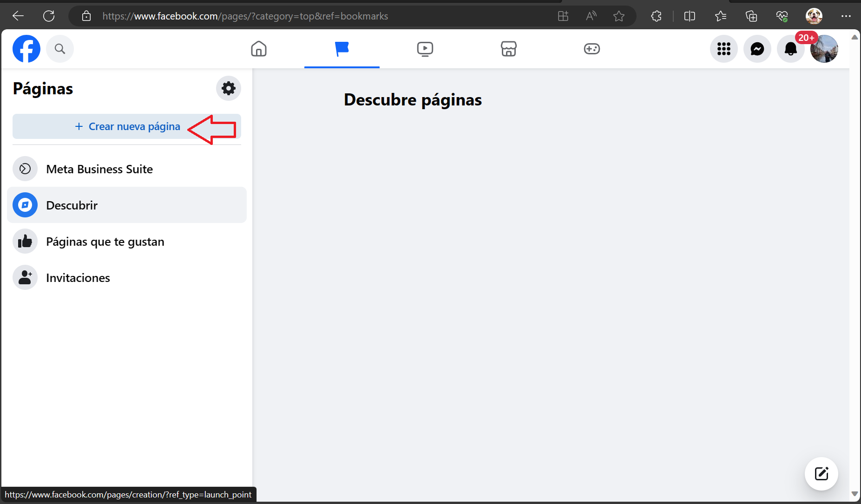Go to the Home feed tab

[259, 49]
